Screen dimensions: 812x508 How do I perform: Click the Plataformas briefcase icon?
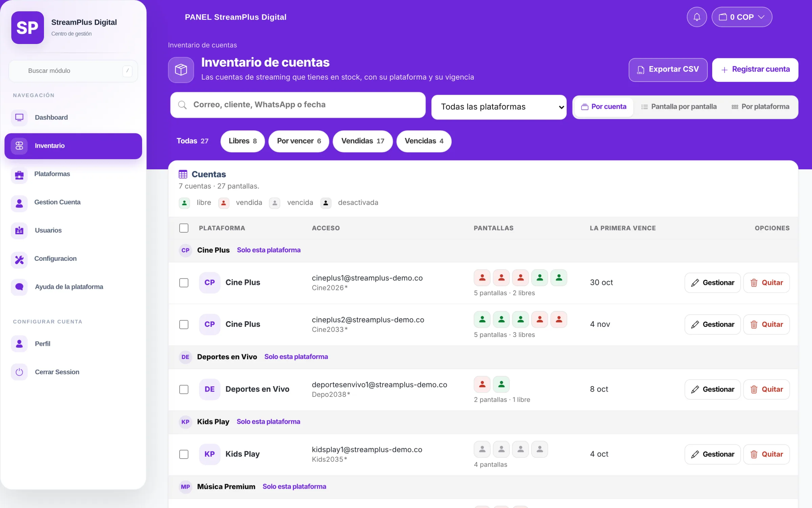19,175
